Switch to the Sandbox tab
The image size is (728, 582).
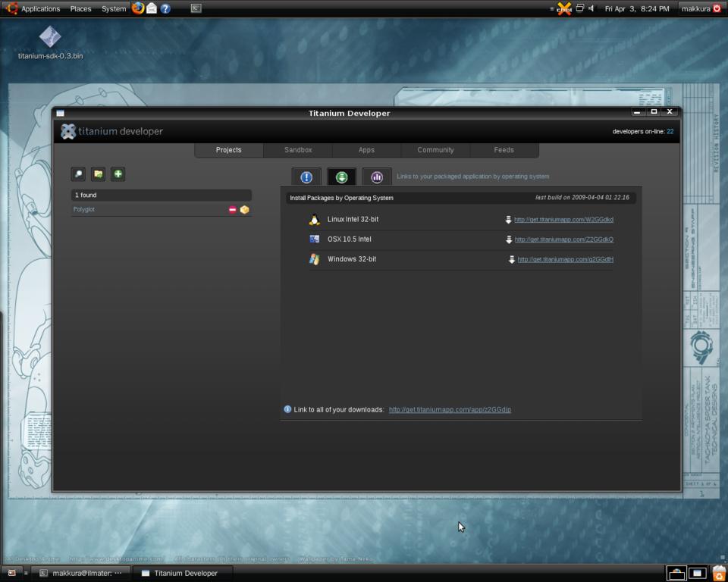298,150
